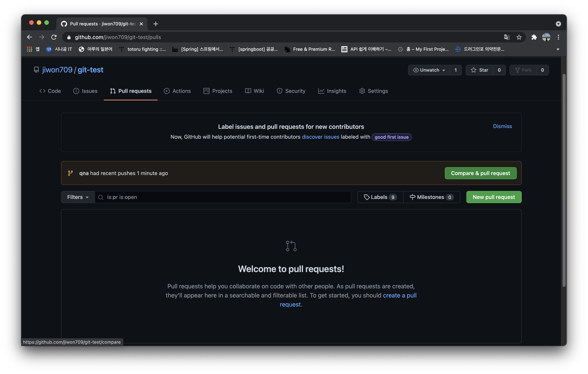Screen dimensions: 588x374
Task: Click the repository icon beside jiwon709
Action: pos(36,70)
